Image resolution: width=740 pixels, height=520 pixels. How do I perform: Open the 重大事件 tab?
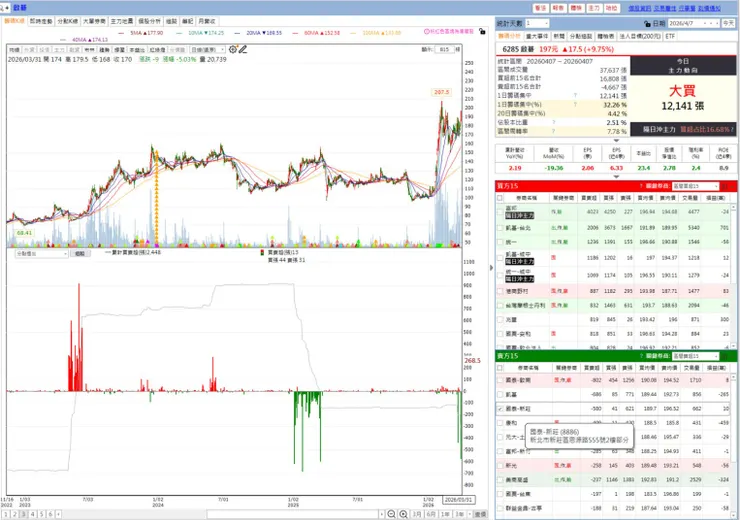pyautogui.click(x=537, y=36)
